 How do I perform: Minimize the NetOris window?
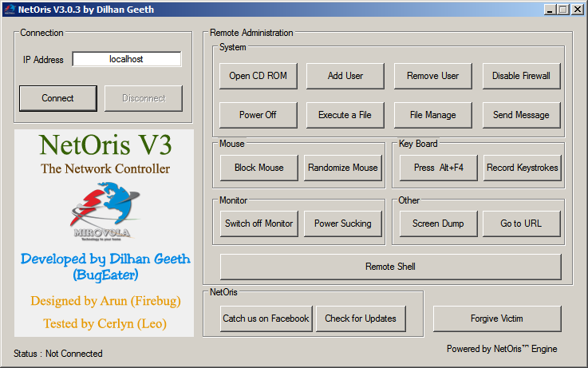(550, 10)
